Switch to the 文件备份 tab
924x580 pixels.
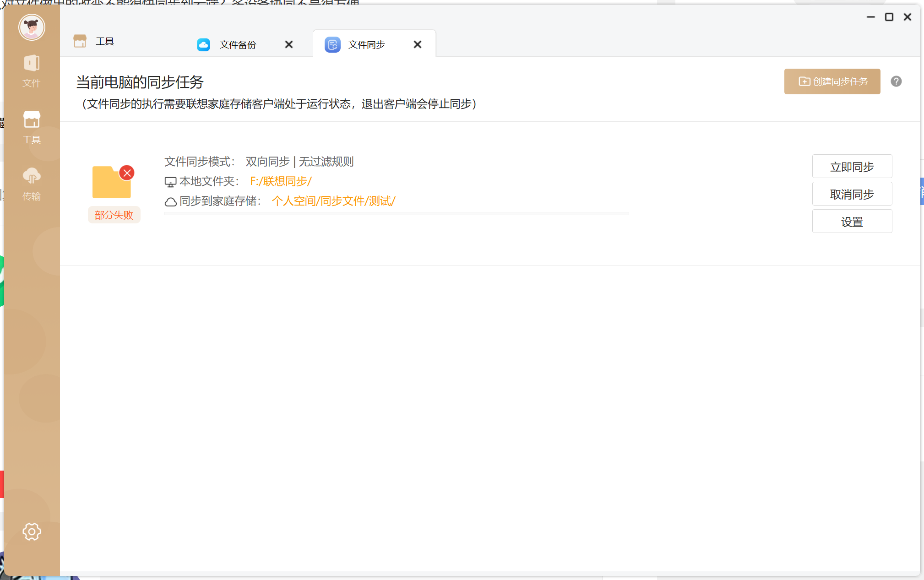coord(238,44)
